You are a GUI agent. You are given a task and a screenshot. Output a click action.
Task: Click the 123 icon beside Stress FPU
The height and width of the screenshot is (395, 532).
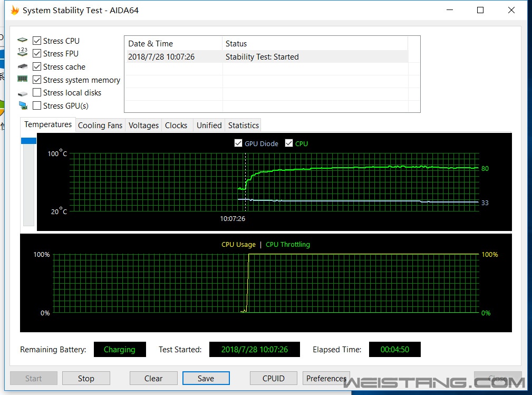click(x=22, y=53)
